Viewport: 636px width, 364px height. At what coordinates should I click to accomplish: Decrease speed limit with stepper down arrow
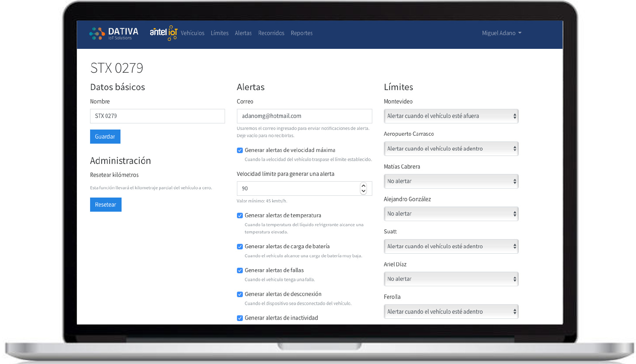pyautogui.click(x=364, y=191)
